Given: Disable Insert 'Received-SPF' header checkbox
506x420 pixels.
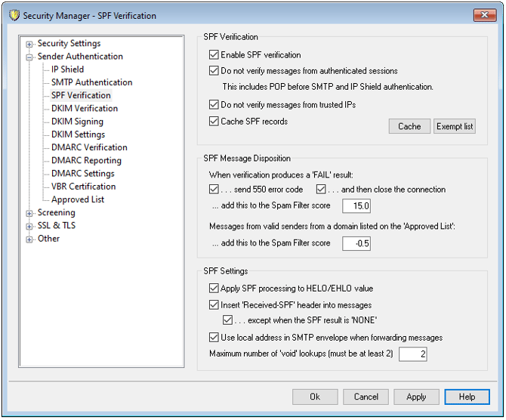Looking at the screenshot, I should [214, 305].
